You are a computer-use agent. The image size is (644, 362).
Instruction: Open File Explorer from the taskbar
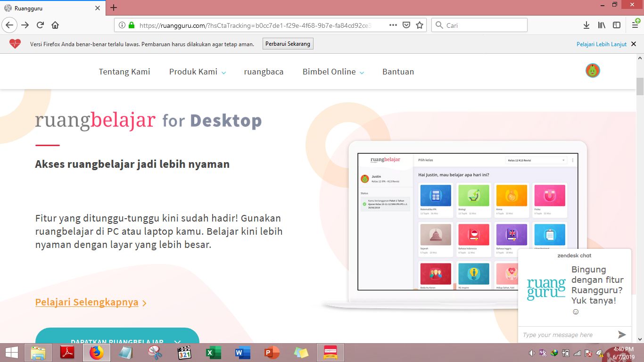tap(38, 353)
